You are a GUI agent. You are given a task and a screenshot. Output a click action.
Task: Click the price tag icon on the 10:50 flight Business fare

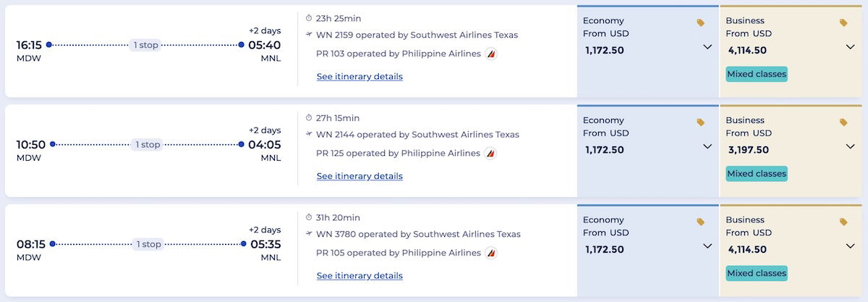(843, 122)
